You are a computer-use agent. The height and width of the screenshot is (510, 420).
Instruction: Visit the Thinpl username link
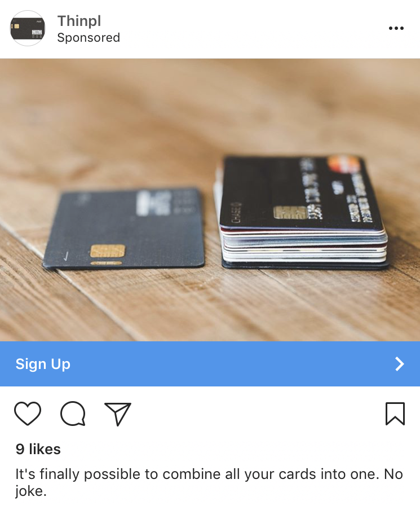coord(79,21)
